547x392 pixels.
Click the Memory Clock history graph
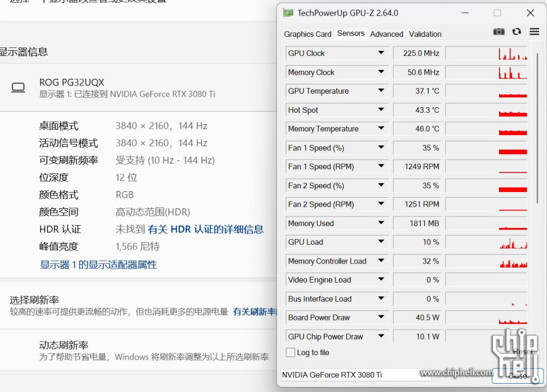coord(486,72)
